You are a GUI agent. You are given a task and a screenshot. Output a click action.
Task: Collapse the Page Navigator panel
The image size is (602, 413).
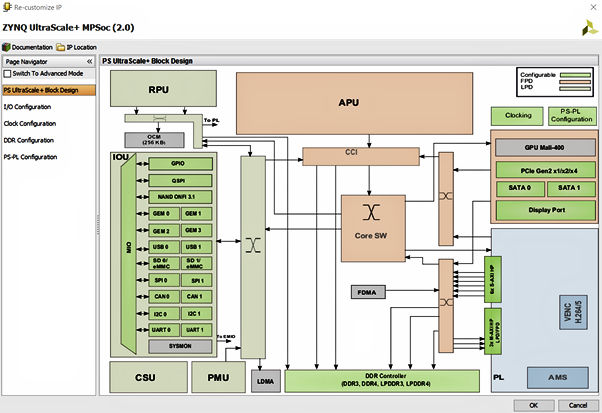(89, 61)
